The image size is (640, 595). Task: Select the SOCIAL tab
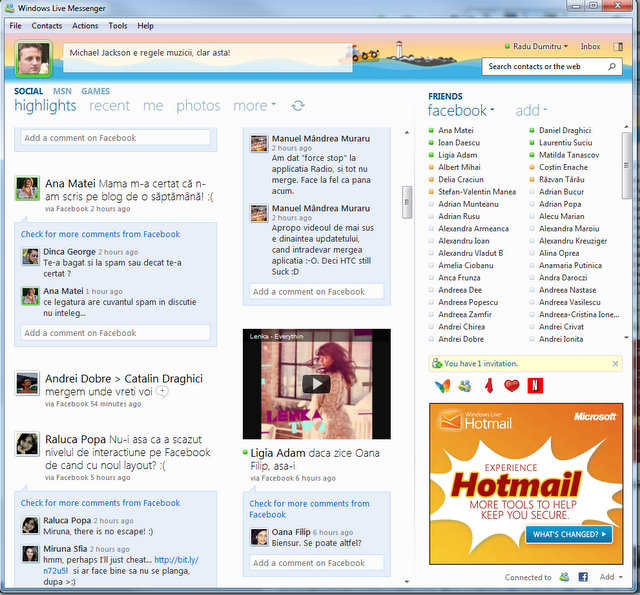click(x=28, y=91)
